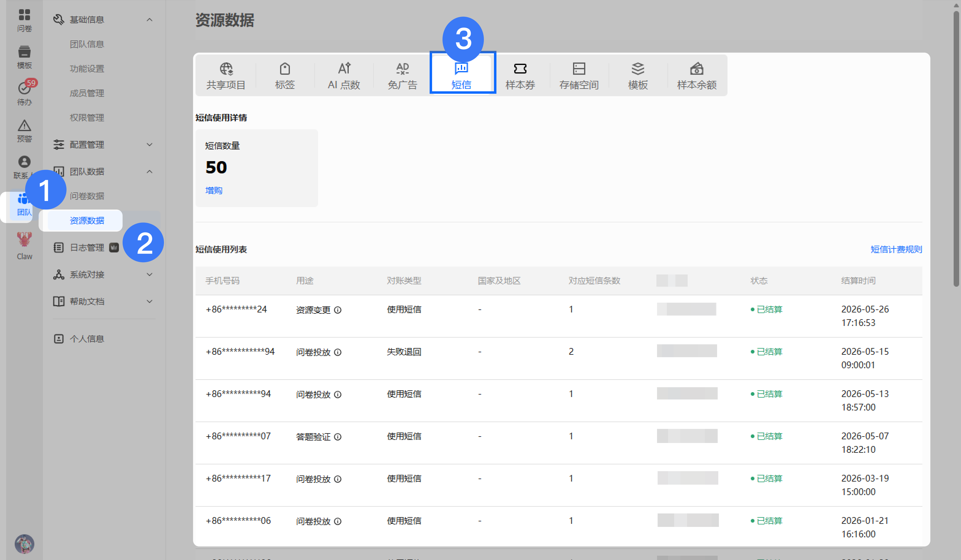Open 权限管理 in the sidebar
The height and width of the screenshot is (560, 961).
click(86, 117)
